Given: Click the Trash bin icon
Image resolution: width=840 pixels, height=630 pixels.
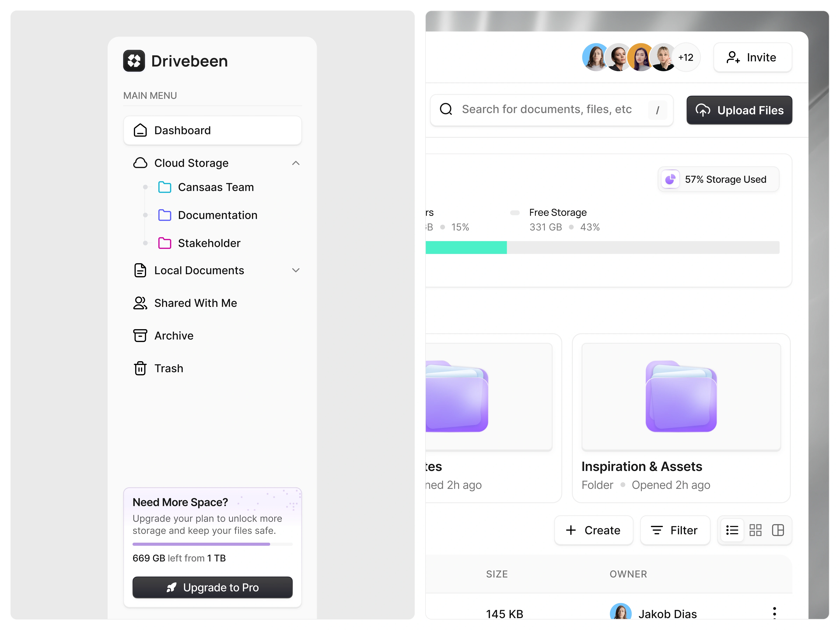Looking at the screenshot, I should click(x=140, y=368).
